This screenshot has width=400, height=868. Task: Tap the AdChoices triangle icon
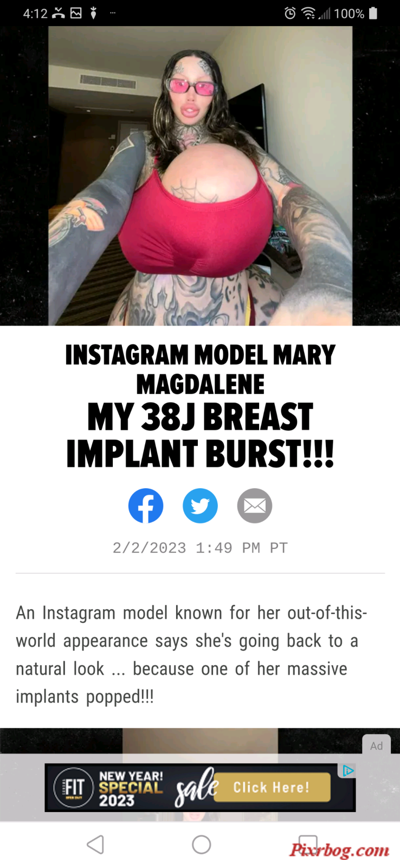pos(348,770)
